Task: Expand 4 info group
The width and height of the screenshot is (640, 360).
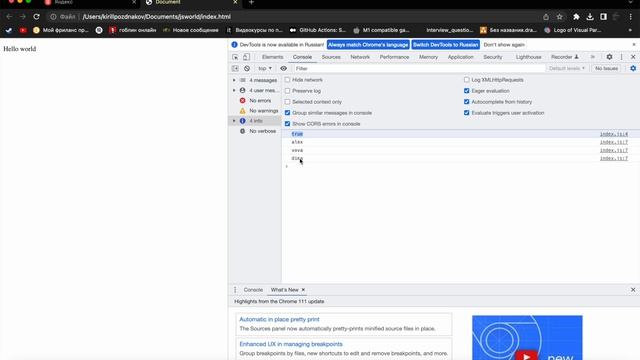Action: pos(234,121)
